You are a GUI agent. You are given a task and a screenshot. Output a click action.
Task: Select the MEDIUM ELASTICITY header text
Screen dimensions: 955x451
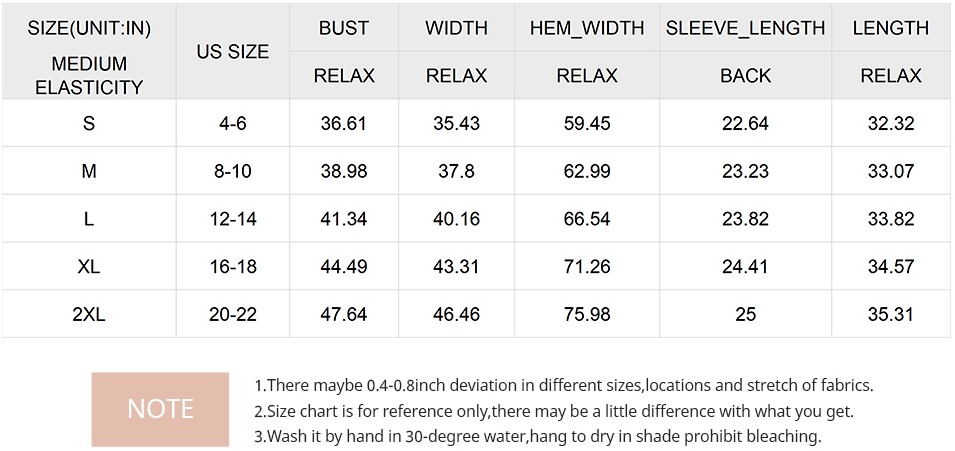(x=89, y=76)
